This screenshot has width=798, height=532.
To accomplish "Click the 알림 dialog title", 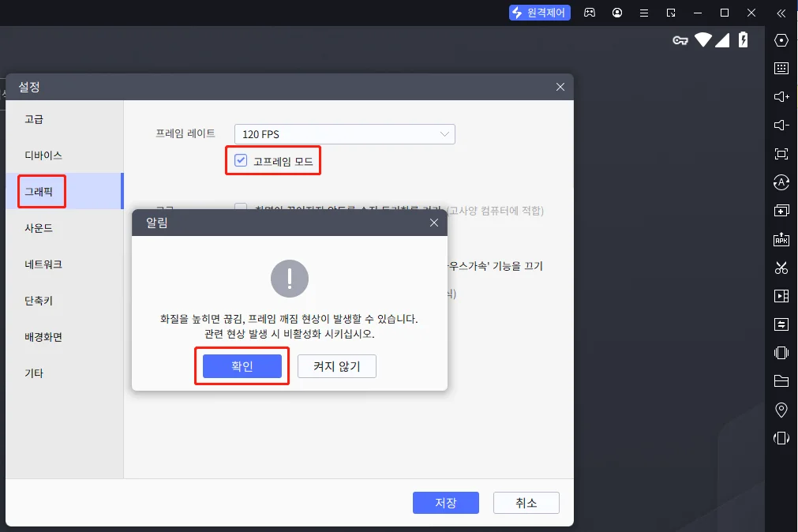I will (157, 223).
